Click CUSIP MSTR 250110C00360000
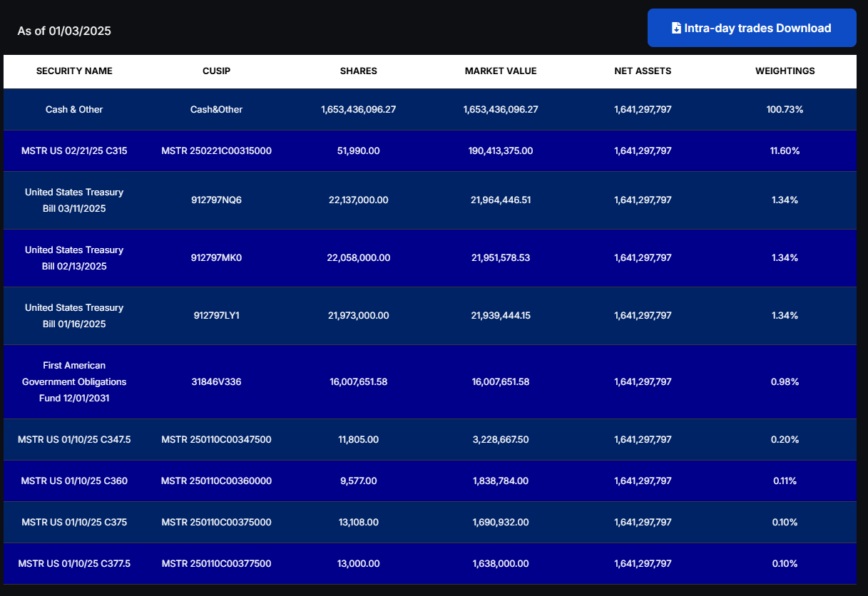The height and width of the screenshot is (596, 868). [216, 481]
